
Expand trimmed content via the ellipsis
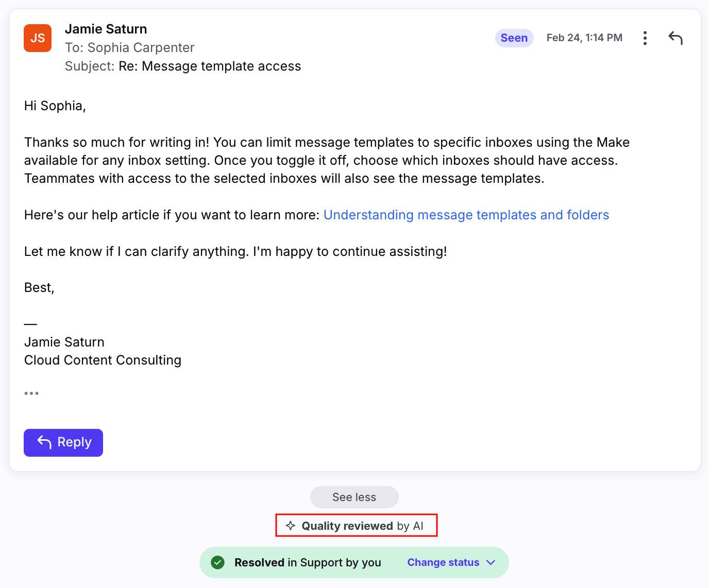click(31, 393)
